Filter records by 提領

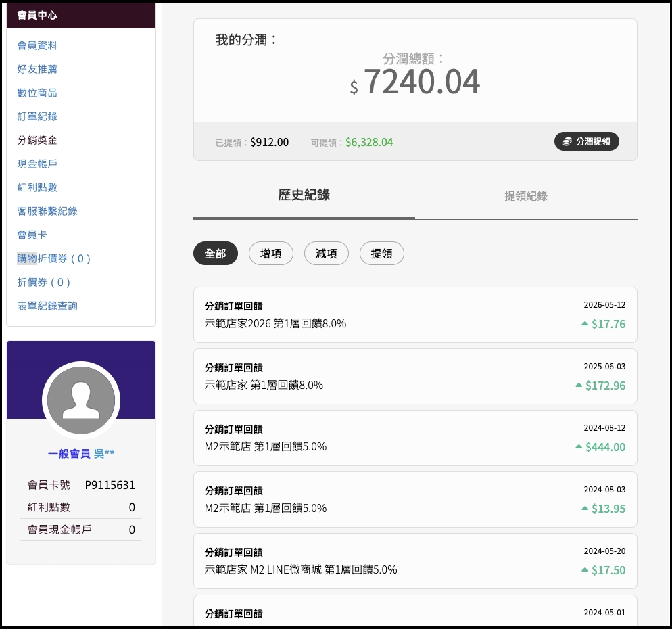click(x=381, y=254)
